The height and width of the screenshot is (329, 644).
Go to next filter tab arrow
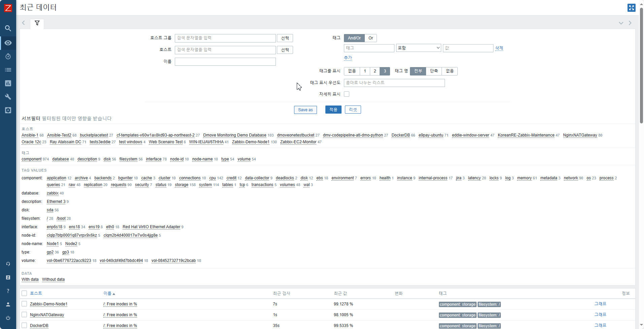[630, 23]
